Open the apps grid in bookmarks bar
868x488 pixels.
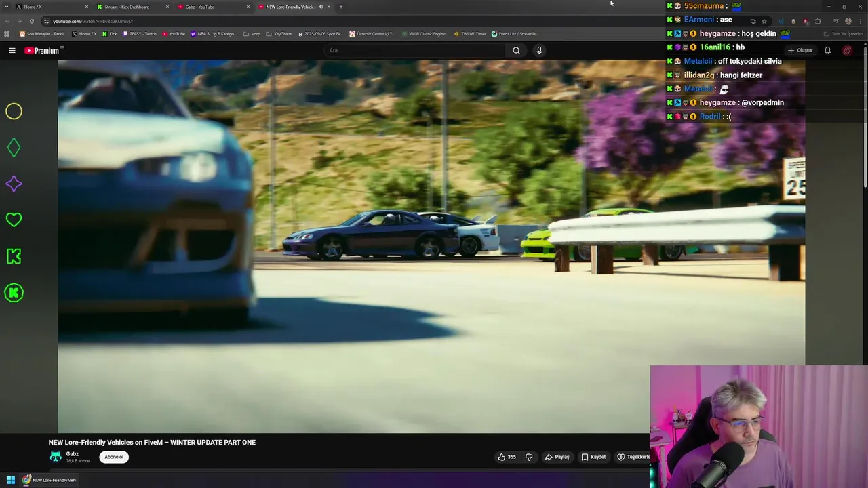(7, 33)
